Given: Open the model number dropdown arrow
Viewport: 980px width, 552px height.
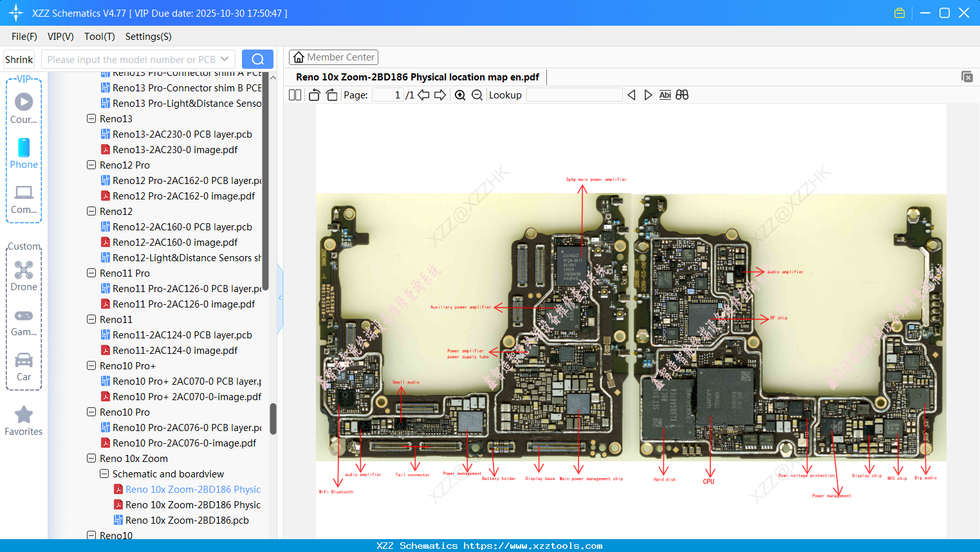Looking at the screenshot, I should point(225,59).
